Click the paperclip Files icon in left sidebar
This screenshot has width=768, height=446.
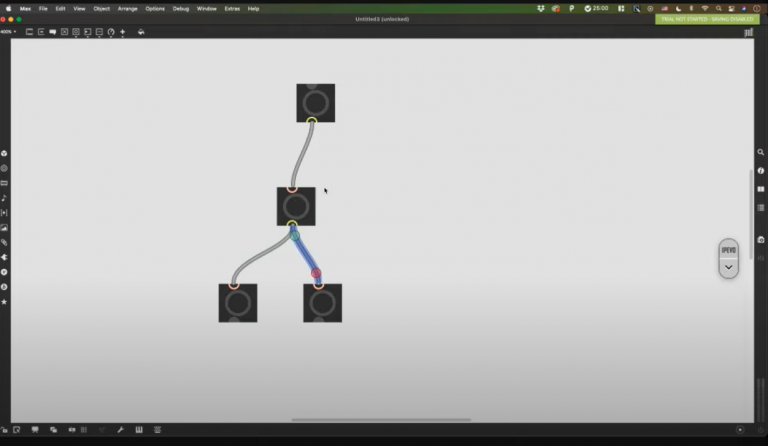[4, 242]
